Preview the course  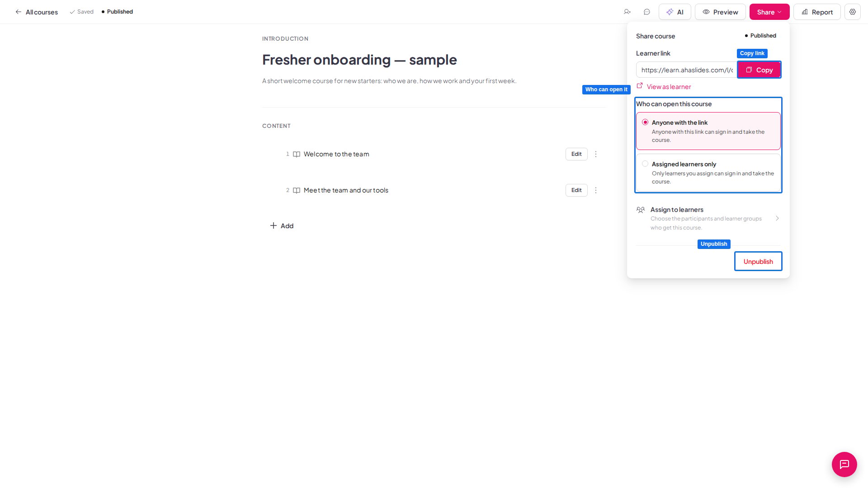(720, 12)
